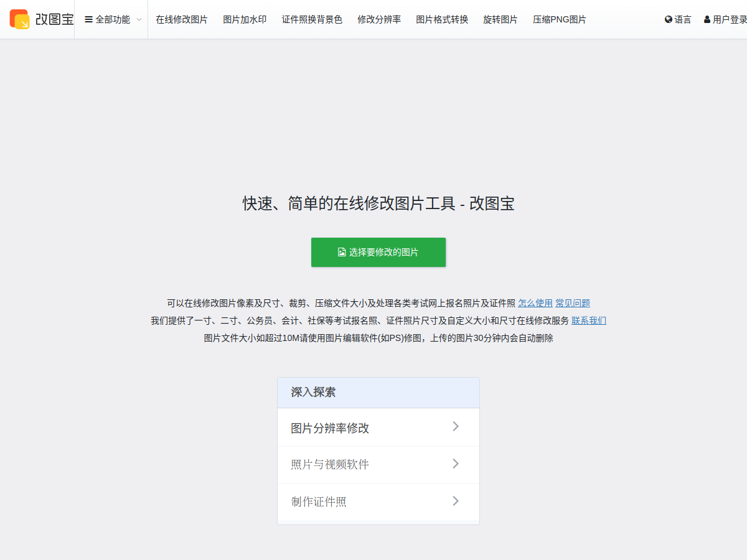Viewport: 747px width, 560px height.
Task: Click the 改图宝 orange logo icon
Action: [19, 19]
